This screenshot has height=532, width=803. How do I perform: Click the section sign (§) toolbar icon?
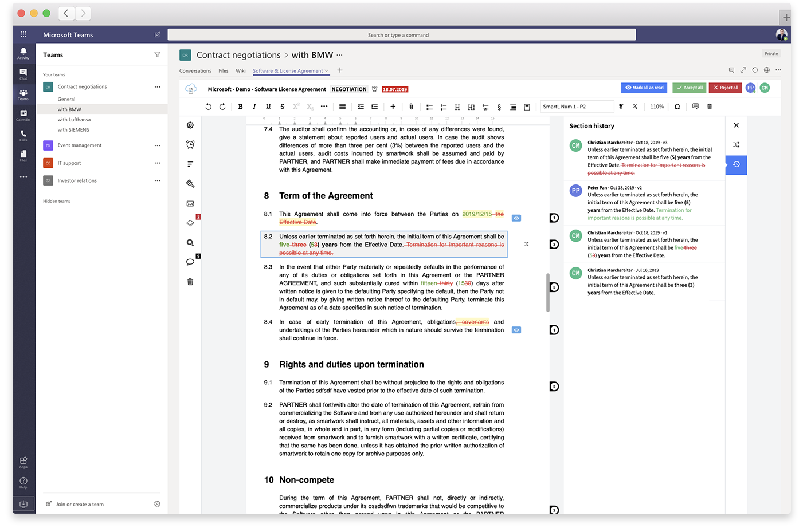[499, 107]
